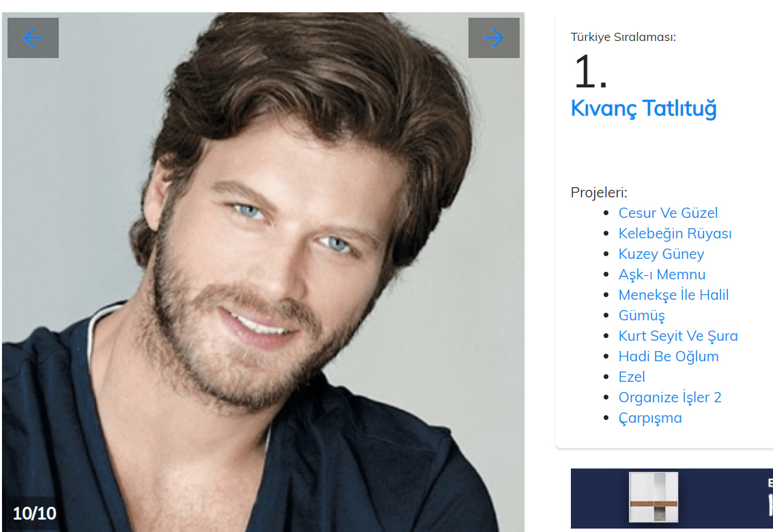
Task: Open the Cesur Ve Güzel project
Action: (668, 213)
